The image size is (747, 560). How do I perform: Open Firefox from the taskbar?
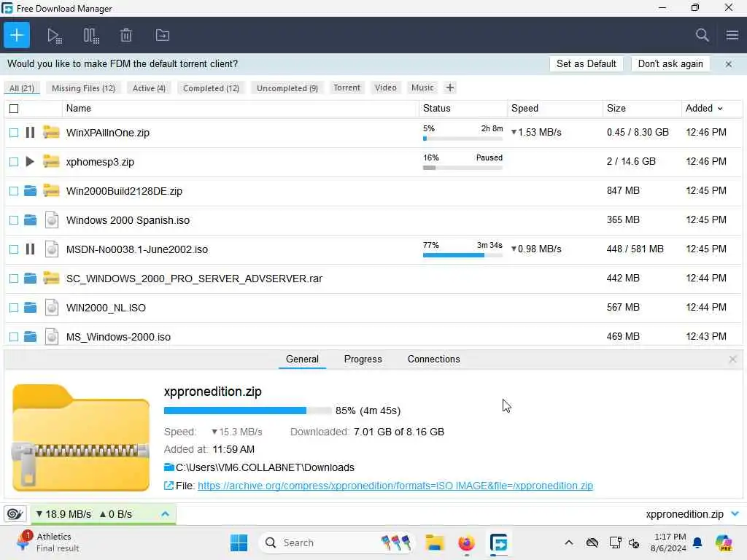coord(466,542)
